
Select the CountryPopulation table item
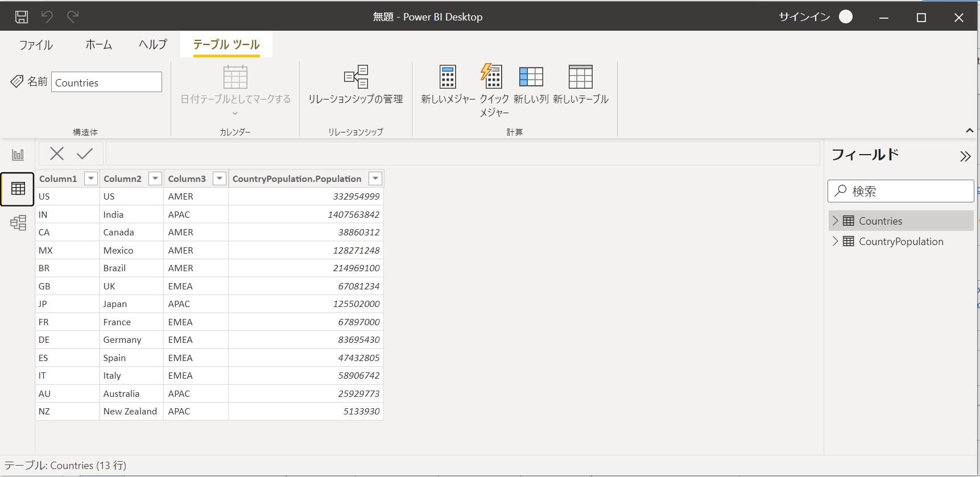(901, 241)
